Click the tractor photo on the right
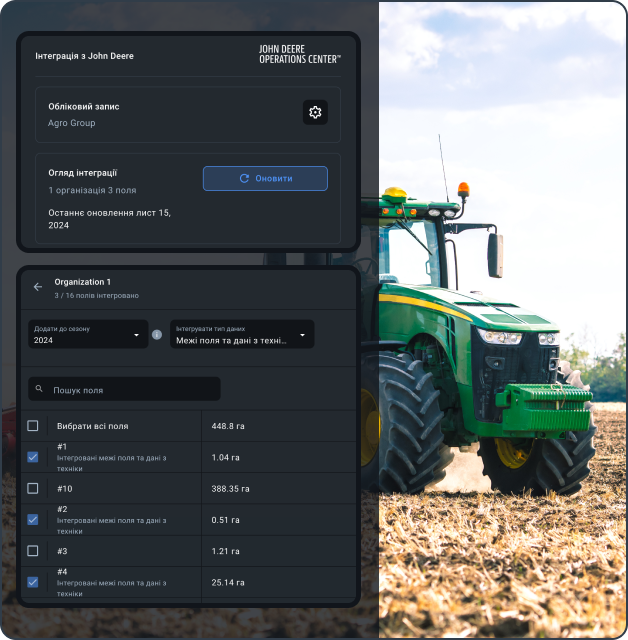628x640 pixels. pos(503,320)
